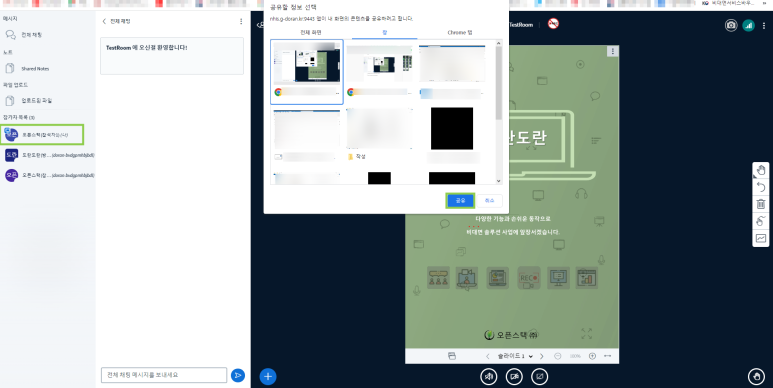Toggle multi-user whiteboard icon
The height and width of the screenshot is (388, 773).
click(x=761, y=221)
